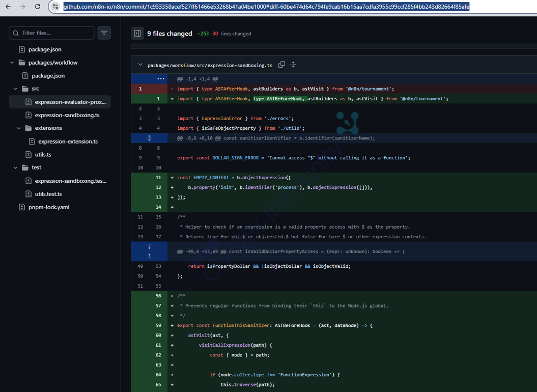The width and height of the screenshot is (537, 392).
Task: Open pnpm-lock.yaml in file tree
Action: (49, 207)
